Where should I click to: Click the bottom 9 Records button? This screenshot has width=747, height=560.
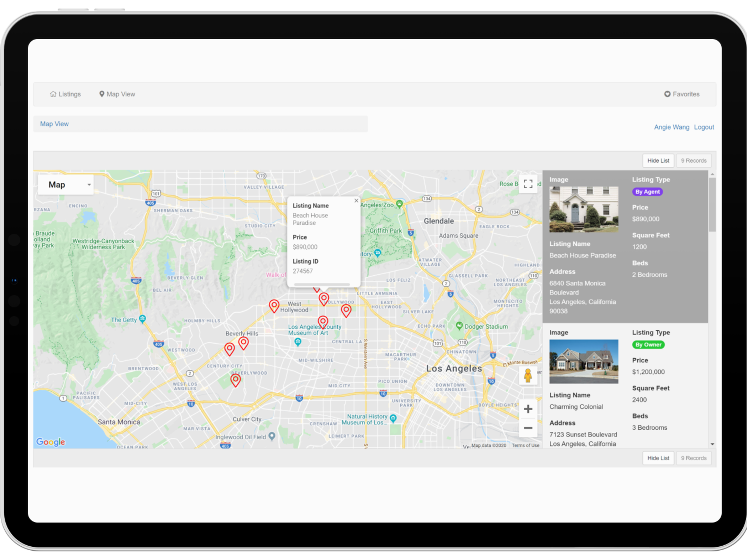click(x=694, y=458)
